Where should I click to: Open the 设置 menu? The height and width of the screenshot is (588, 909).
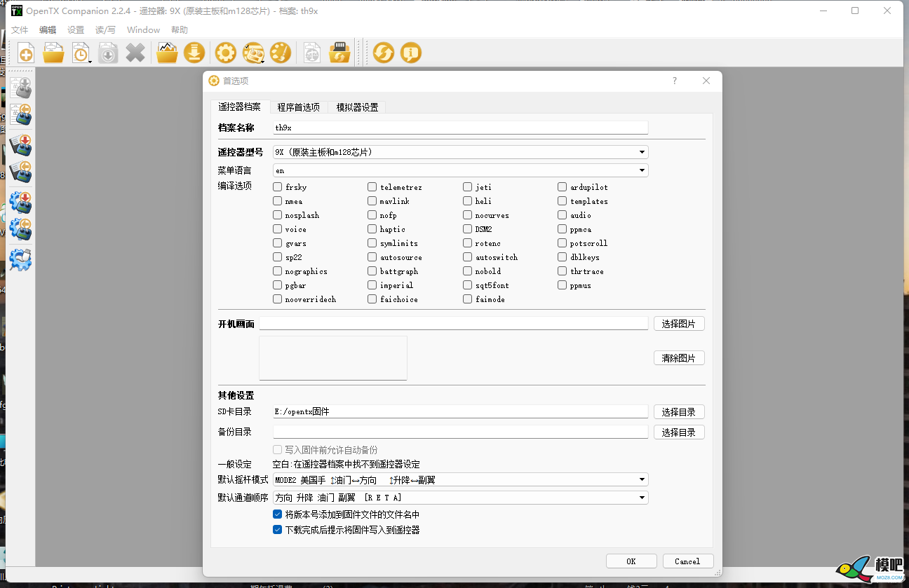click(76, 29)
